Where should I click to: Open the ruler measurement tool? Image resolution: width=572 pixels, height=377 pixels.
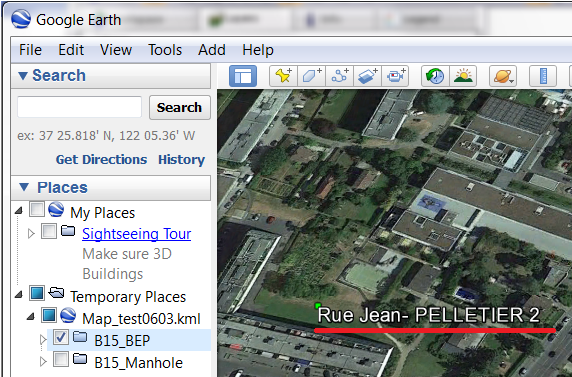[543, 76]
